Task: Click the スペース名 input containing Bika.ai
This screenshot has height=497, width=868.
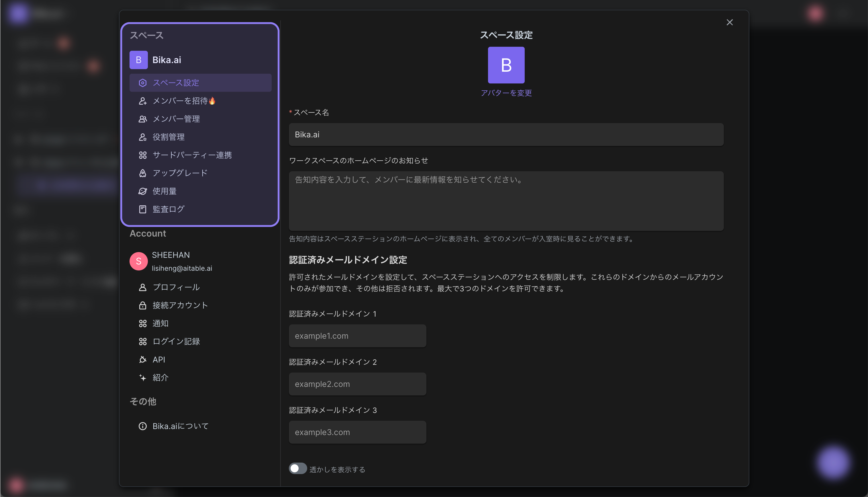Action: point(506,135)
